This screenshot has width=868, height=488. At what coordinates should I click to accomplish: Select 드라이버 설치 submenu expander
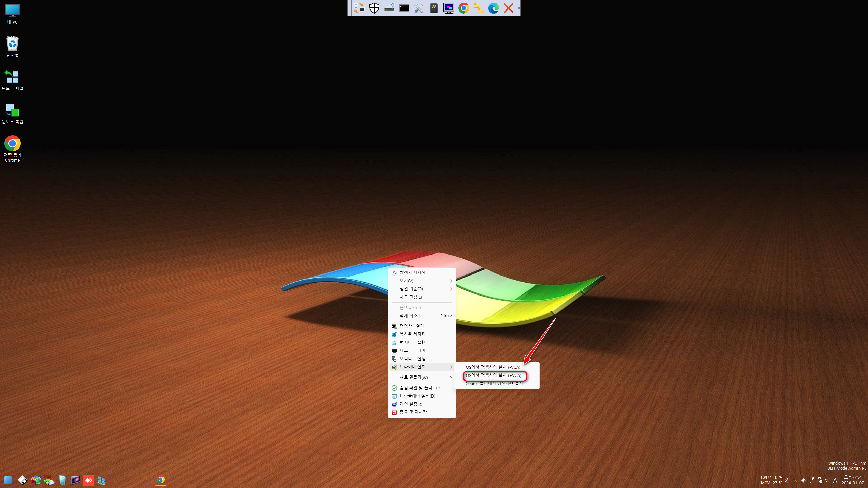[x=451, y=366]
